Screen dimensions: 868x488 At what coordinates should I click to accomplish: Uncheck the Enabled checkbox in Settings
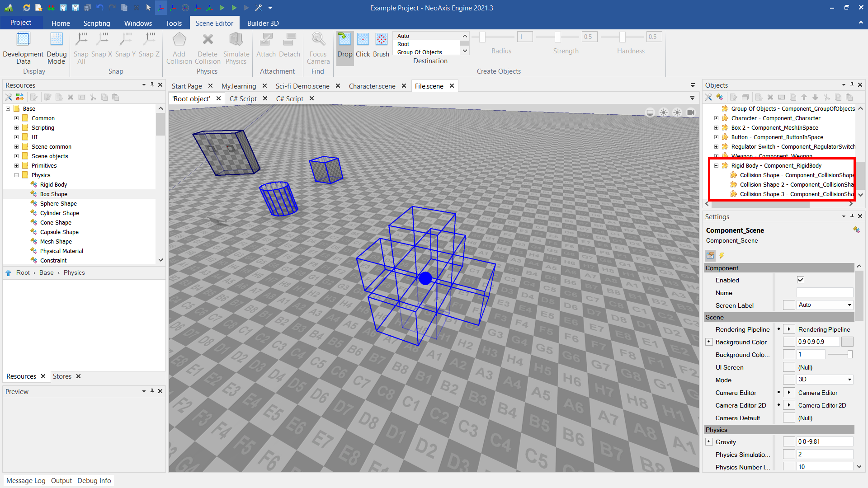801,280
